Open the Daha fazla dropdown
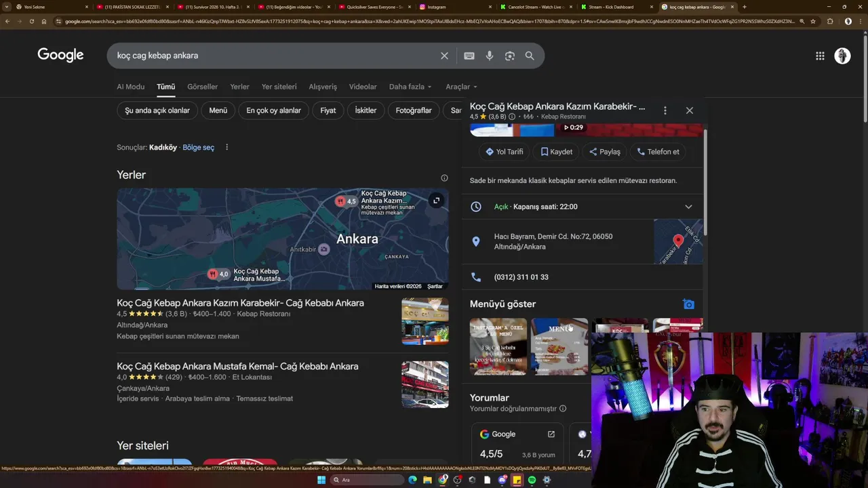The image size is (868, 488). coord(410,87)
